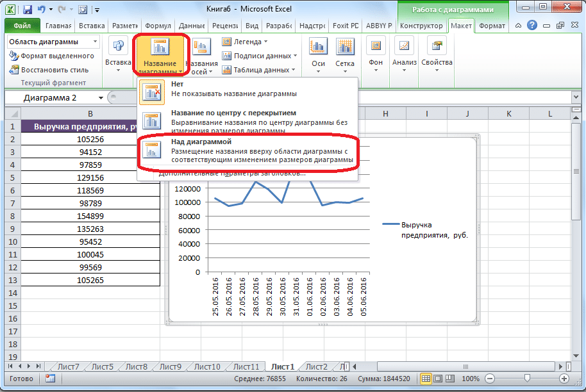
Task: Switch to the Конструктор ribbon tab
Action: pyautogui.click(x=421, y=26)
